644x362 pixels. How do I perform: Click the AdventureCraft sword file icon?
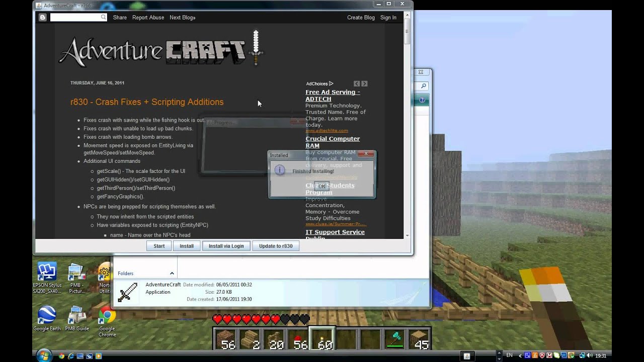coord(127,292)
